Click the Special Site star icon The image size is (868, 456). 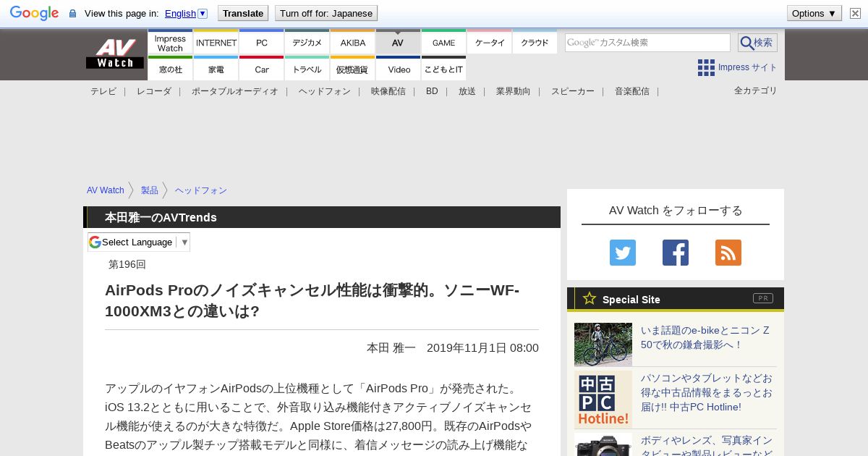[590, 298]
